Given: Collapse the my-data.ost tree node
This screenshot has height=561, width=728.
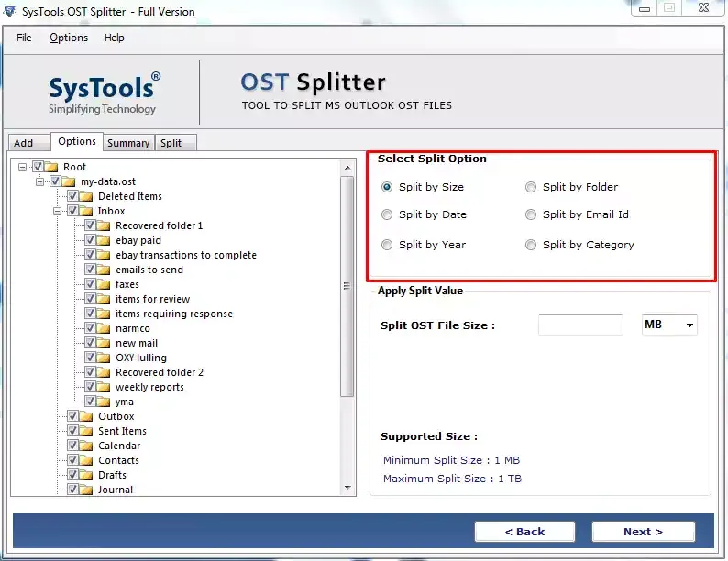Looking at the screenshot, I should (x=40, y=181).
